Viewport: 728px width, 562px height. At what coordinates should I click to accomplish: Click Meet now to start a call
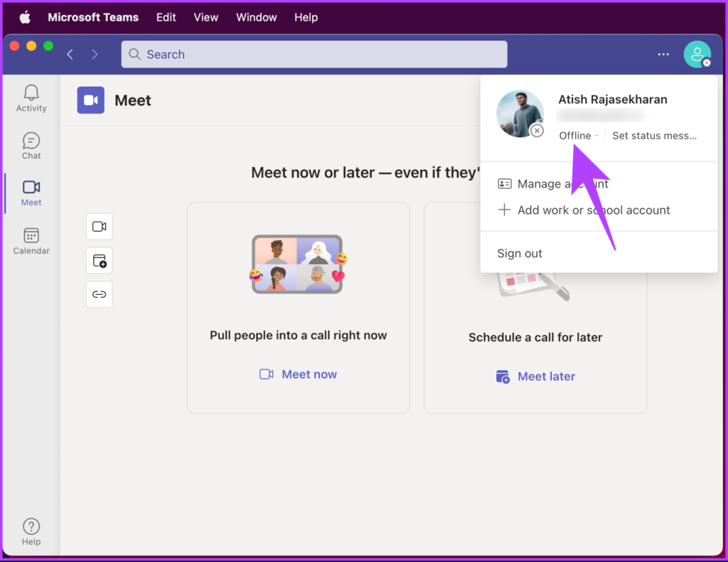(x=298, y=374)
